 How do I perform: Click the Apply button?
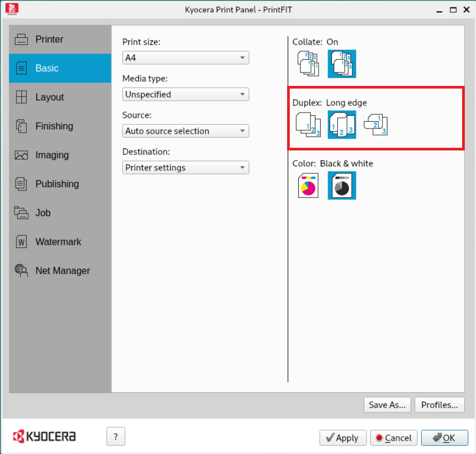click(x=343, y=438)
